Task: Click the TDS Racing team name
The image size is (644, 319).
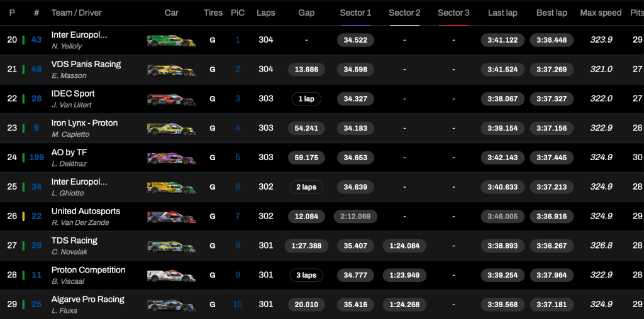Action: pyautogui.click(x=74, y=241)
